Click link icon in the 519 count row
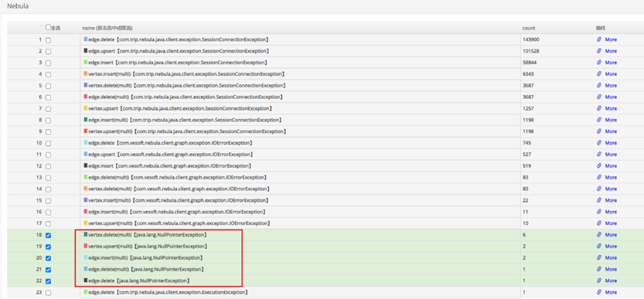This screenshot has width=644, height=299. click(x=599, y=165)
